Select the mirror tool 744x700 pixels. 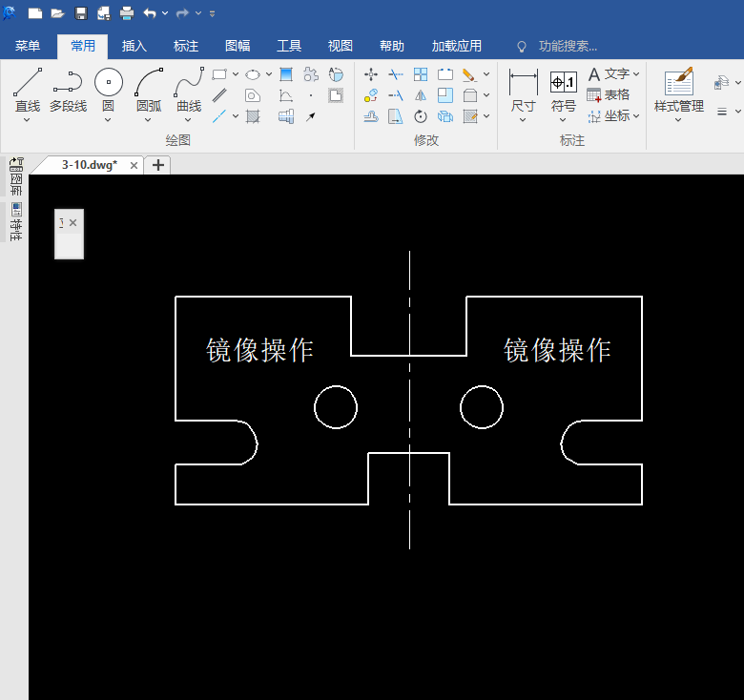pyautogui.click(x=421, y=95)
